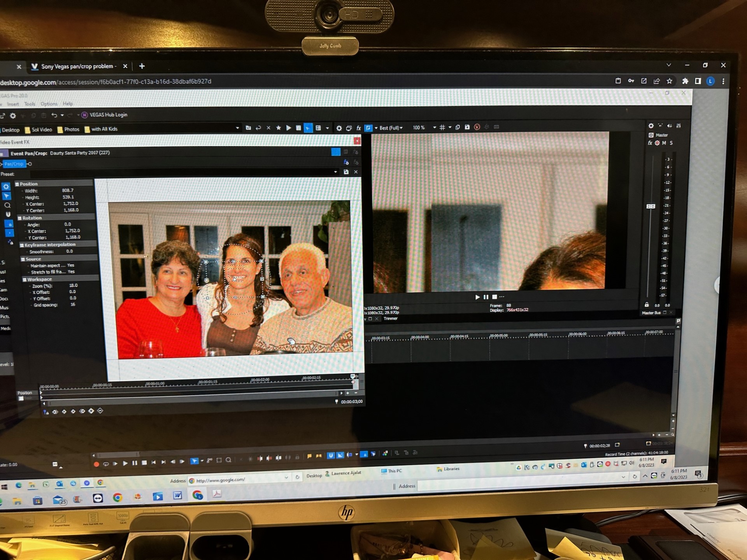The width and height of the screenshot is (747, 560).
Task: Select the Zoom magnifier tool in Pan/Crop
Action: [7, 205]
